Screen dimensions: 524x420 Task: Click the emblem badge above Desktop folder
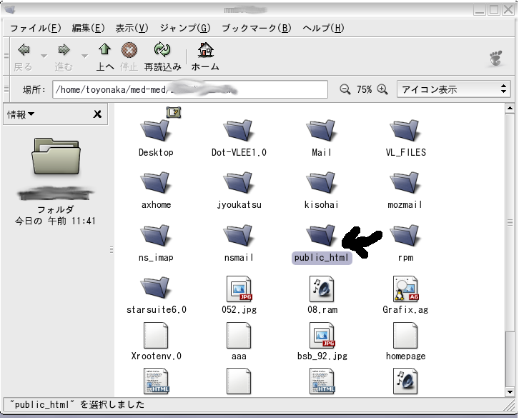174,113
